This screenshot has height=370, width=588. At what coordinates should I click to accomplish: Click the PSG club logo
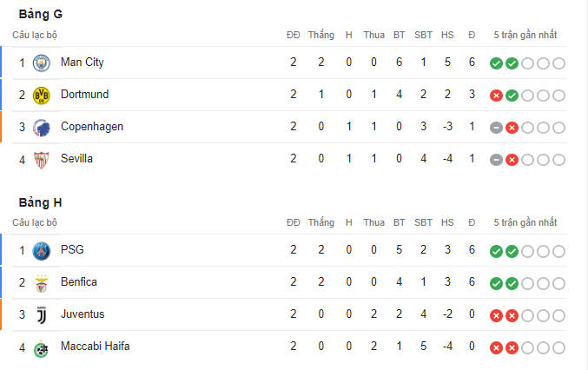coord(41,251)
